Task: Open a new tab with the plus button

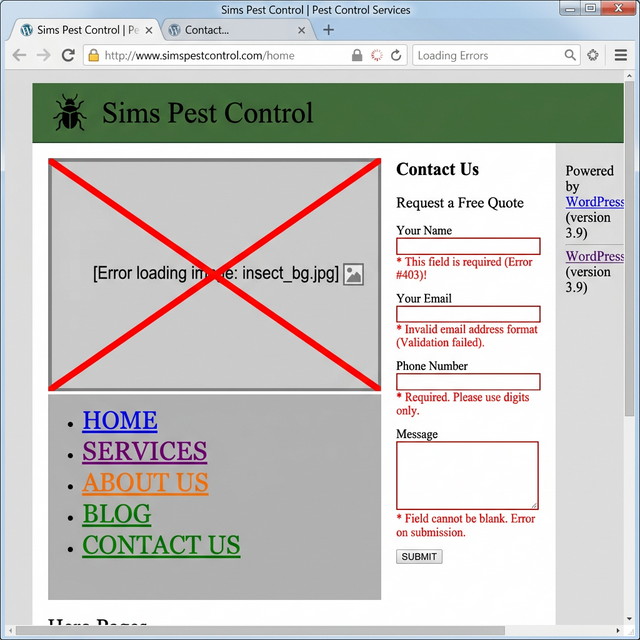Action: (x=328, y=30)
